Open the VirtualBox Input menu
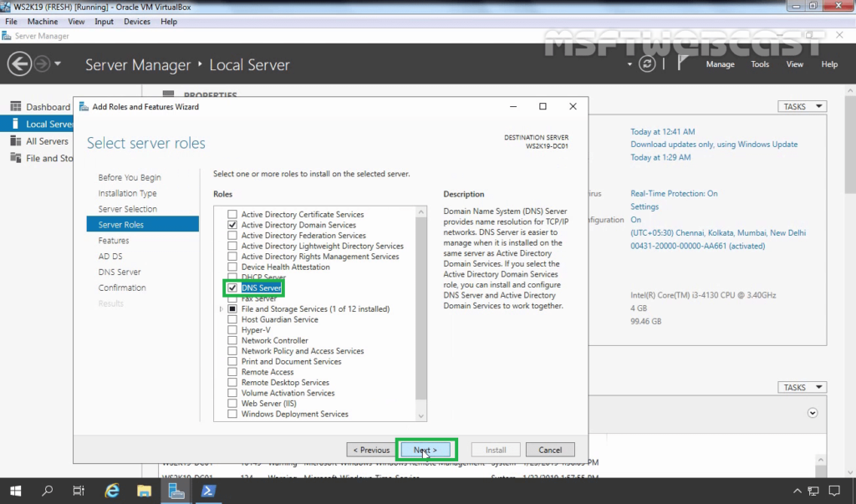Image resolution: width=856 pixels, height=504 pixels. [x=104, y=21]
